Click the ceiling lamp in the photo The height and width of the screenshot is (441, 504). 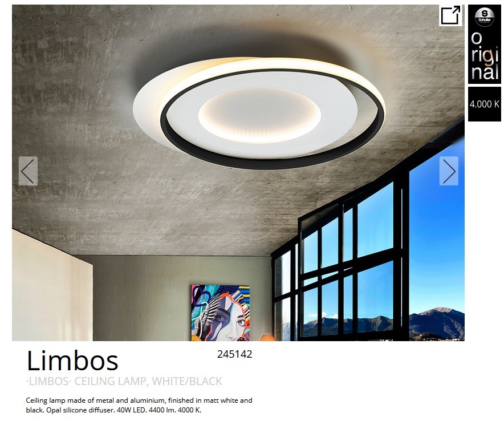click(259, 112)
